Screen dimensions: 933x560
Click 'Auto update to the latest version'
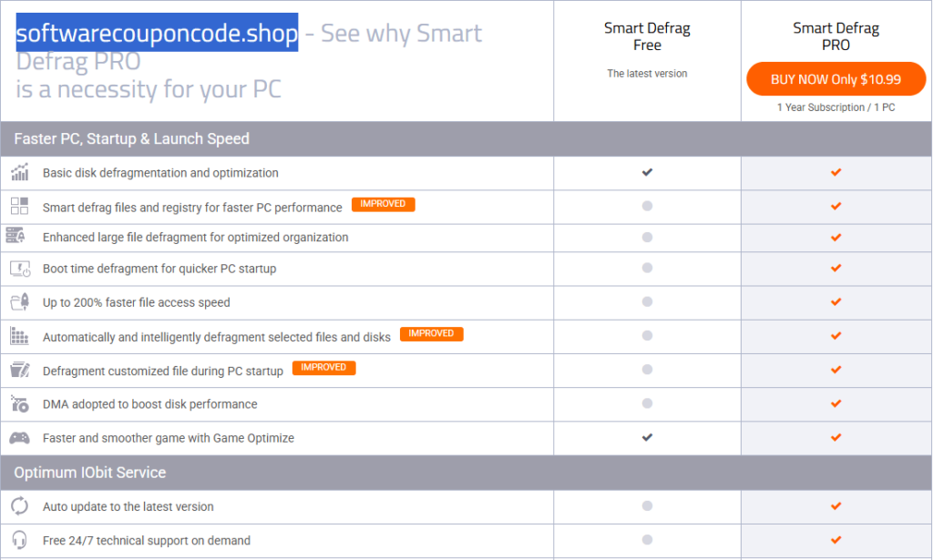point(128,506)
